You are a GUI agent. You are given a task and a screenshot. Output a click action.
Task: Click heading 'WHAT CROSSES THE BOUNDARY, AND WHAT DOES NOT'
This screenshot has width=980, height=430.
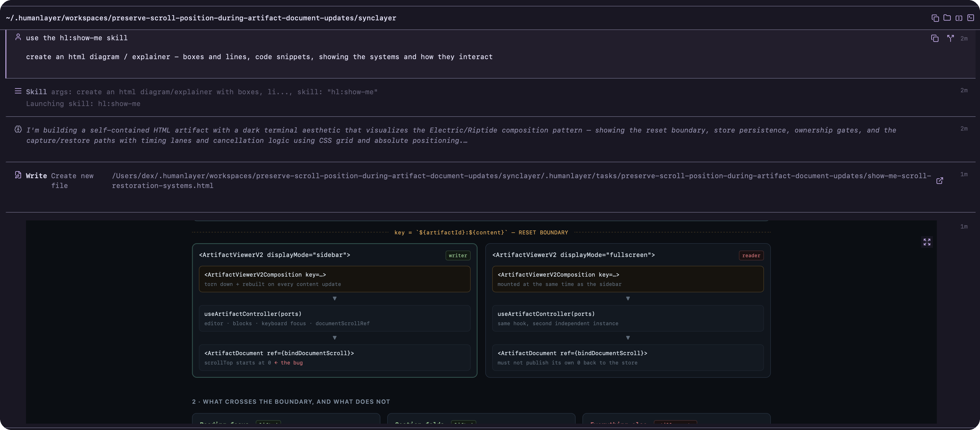296,402
